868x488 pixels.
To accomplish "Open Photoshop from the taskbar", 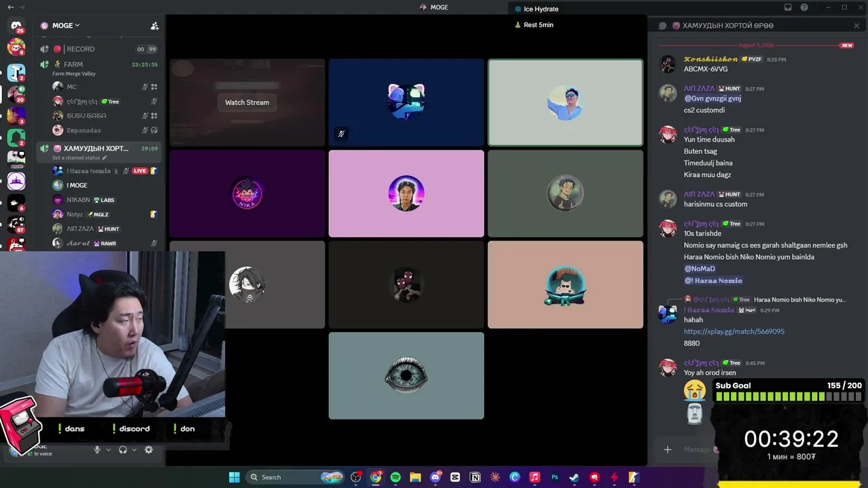I will (x=555, y=477).
